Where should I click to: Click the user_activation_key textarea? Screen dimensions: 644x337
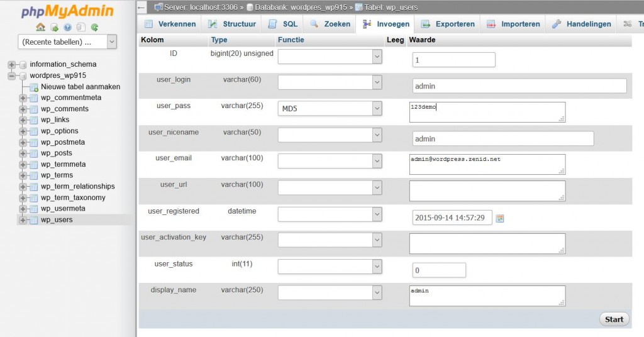[x=487, y=243]
